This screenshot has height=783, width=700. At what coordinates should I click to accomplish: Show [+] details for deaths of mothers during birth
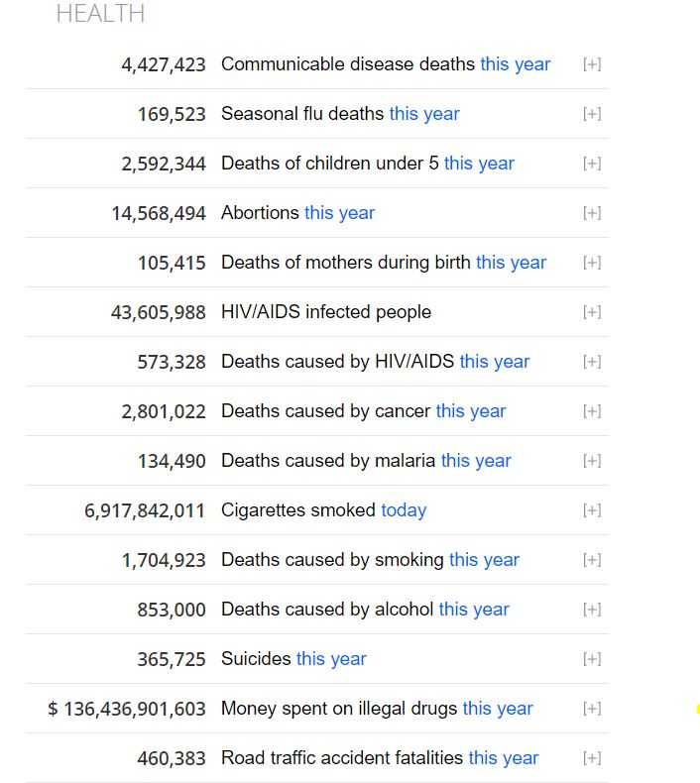click(592, 263)
